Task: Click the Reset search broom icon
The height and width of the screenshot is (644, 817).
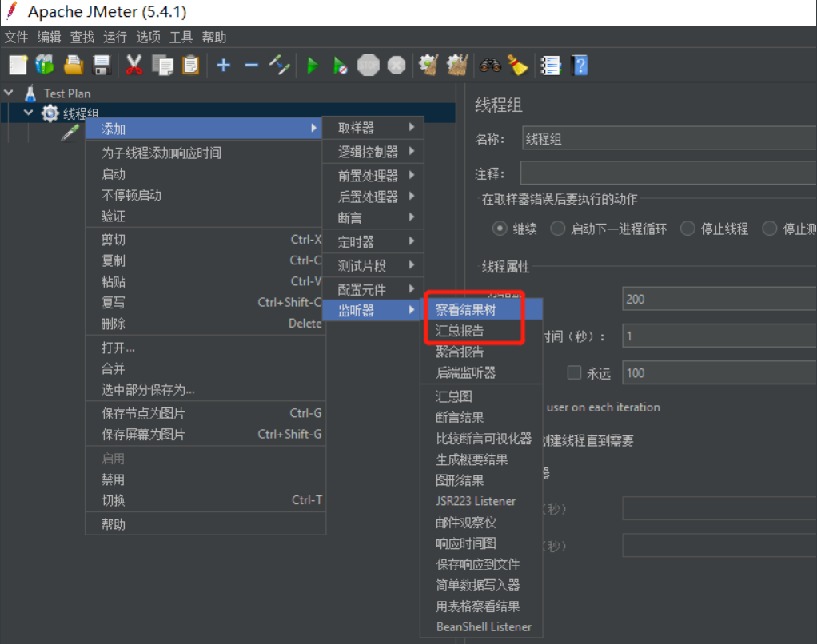Action: click(x=518, y=65)
